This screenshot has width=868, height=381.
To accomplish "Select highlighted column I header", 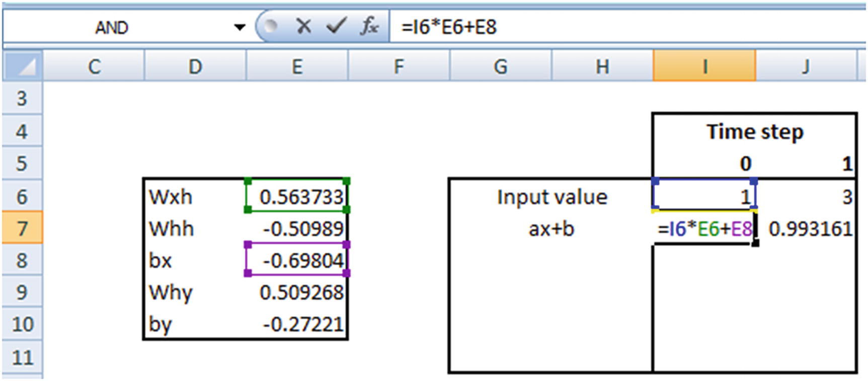I will 704,66.
